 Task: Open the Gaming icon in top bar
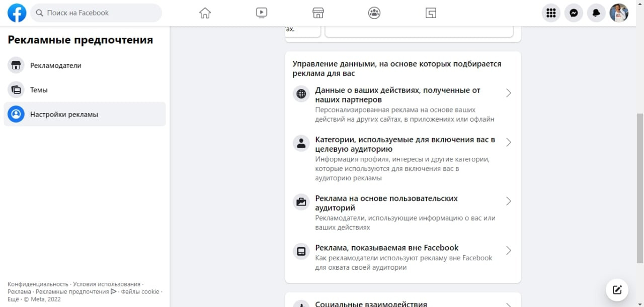pyautogui.click(x=431, y=13)
